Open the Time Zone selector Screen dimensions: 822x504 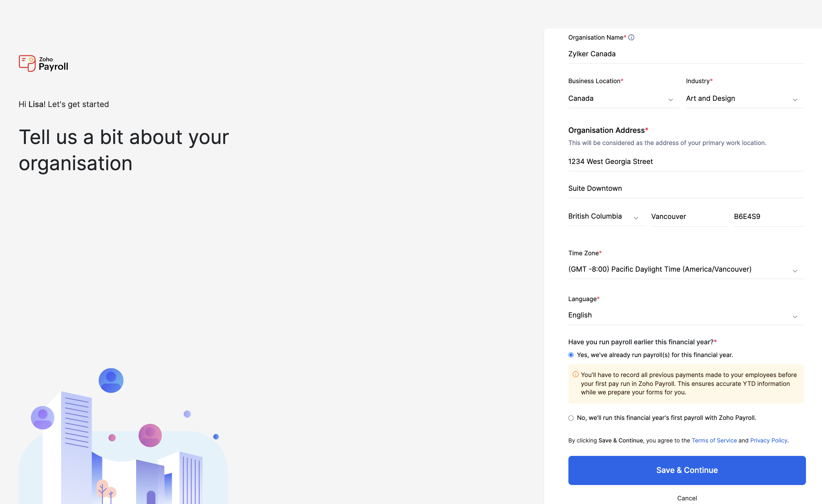[x=686, y=269]
